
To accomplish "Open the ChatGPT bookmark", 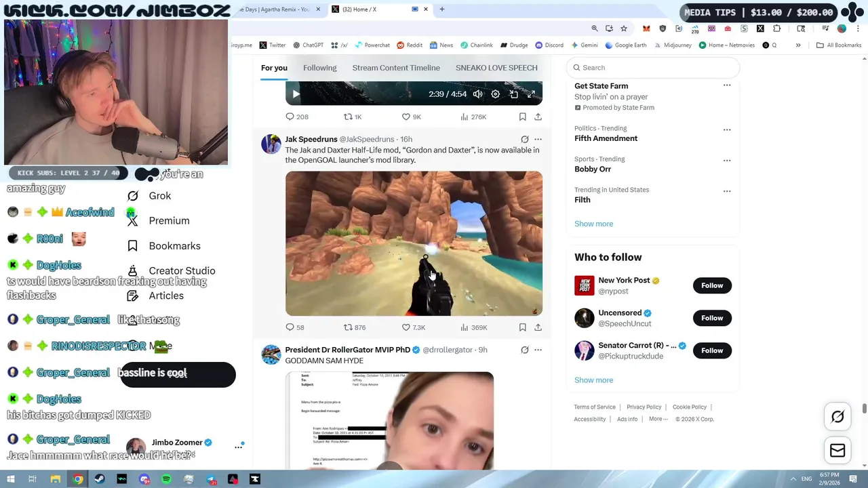I will coord(308,45).
